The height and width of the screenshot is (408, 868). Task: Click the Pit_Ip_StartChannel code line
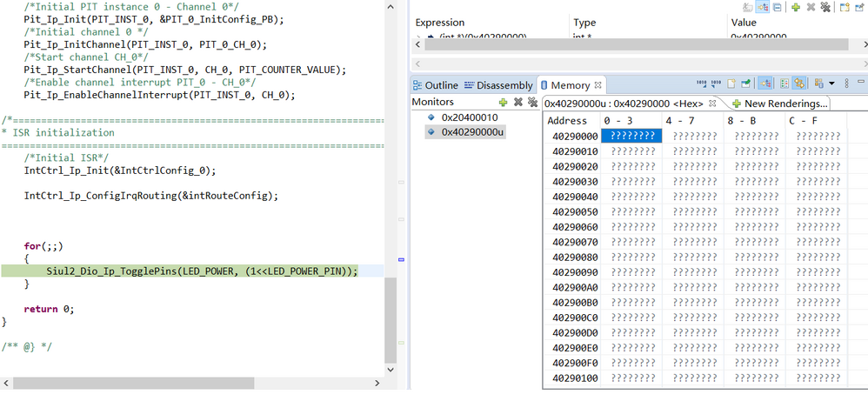[x=185, y=70]
